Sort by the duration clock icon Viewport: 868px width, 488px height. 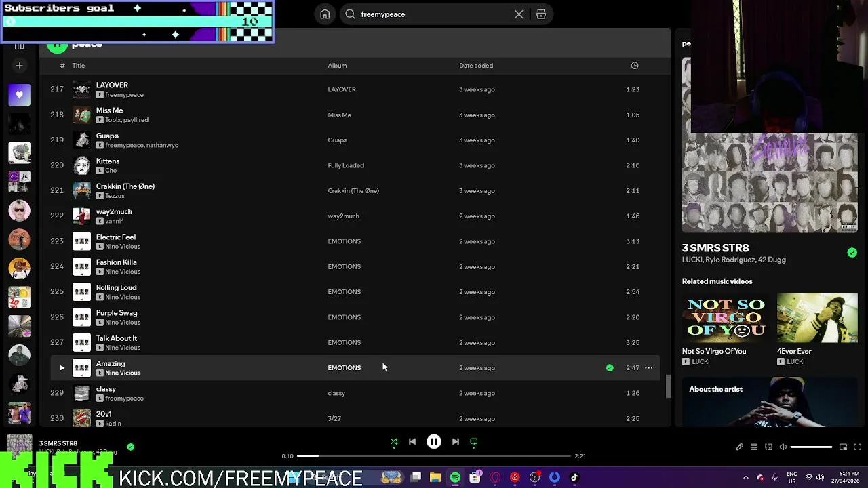click(x=635, y=66)
